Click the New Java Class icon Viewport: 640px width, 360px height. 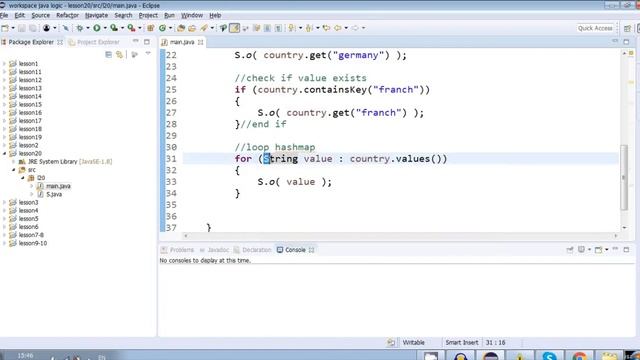(x=162, y=28)
